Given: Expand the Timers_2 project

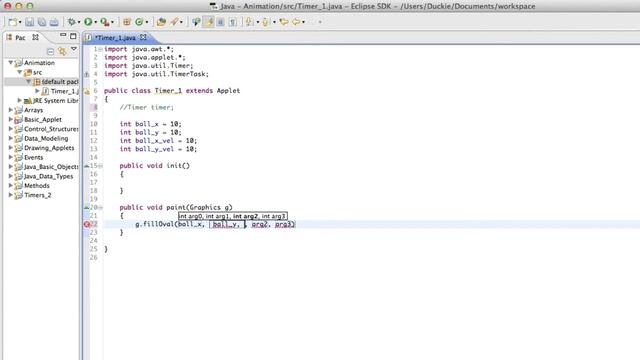Looking at the screenshot, I should (x=11, y=195).
